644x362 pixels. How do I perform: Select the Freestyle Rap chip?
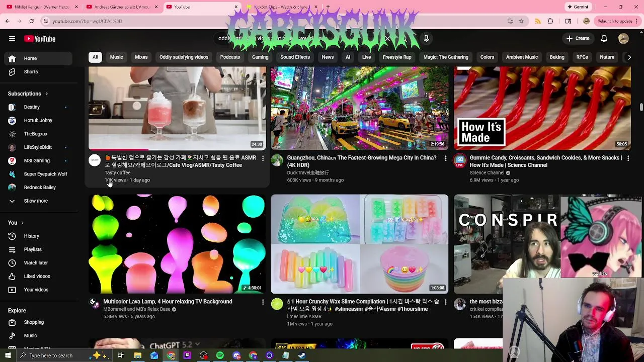coord(397,57)
